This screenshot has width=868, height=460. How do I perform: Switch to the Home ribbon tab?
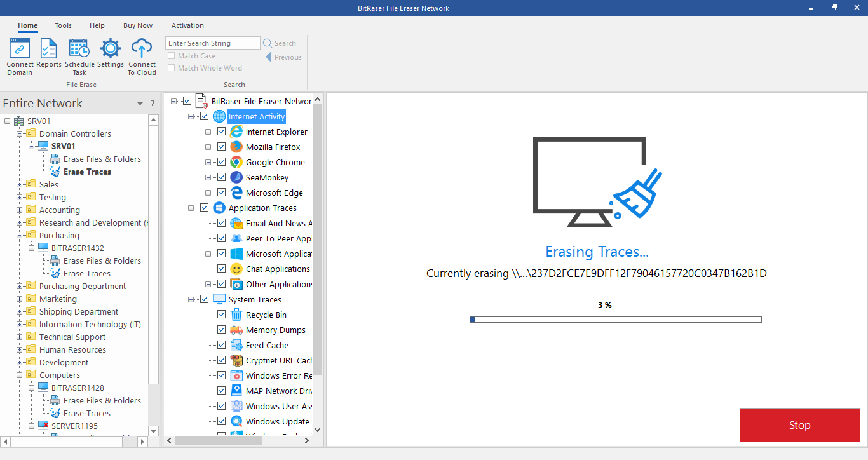point(27,25)
